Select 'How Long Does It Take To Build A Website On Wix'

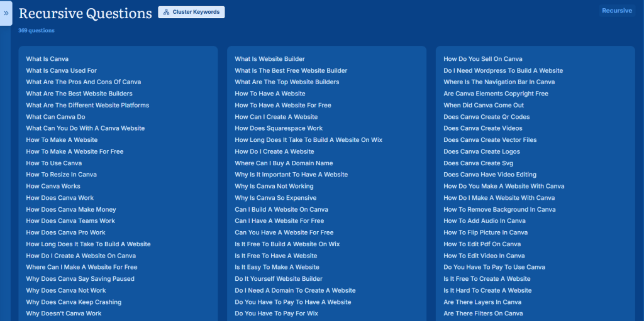308,140
